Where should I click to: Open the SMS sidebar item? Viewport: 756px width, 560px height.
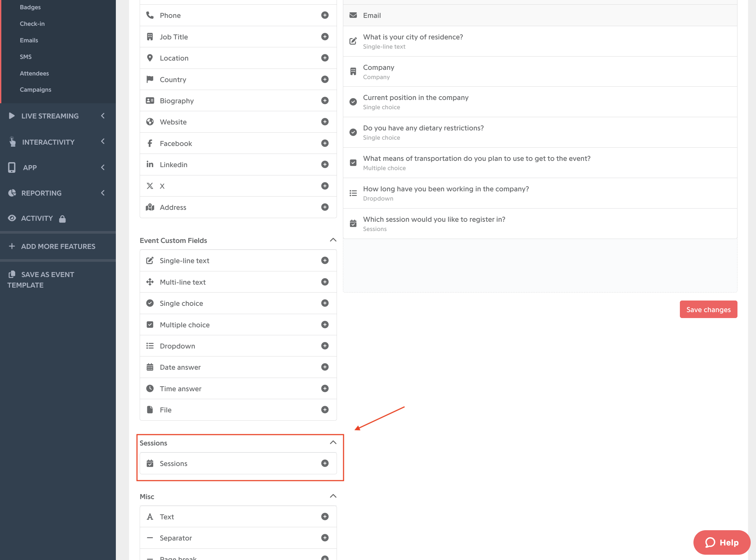coord(26,57)
